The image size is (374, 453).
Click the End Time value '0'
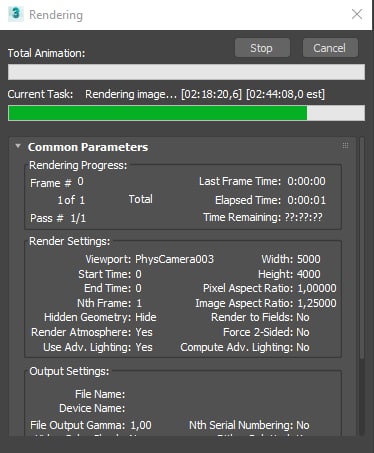coord(138,288)
